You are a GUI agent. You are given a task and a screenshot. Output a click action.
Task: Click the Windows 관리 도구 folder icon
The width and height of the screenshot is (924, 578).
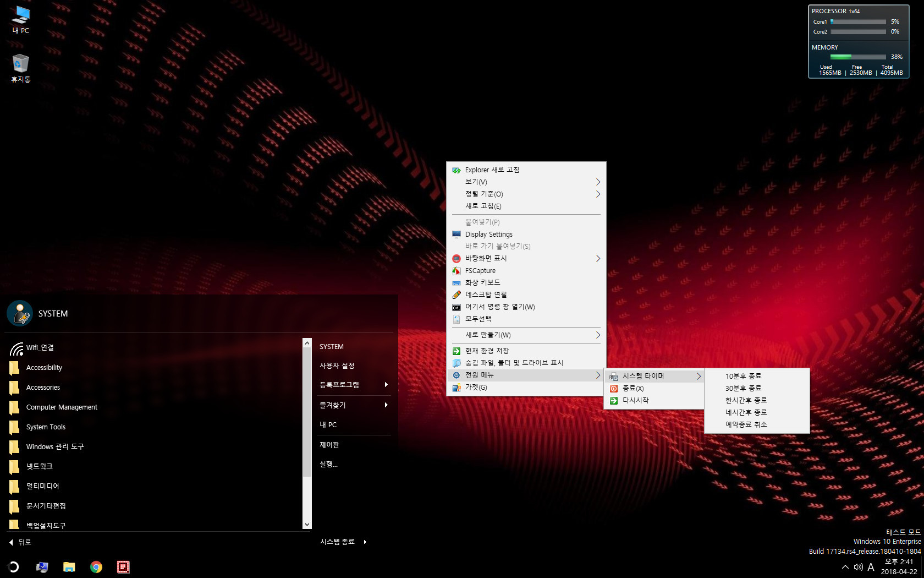click(x=15, y=446)
